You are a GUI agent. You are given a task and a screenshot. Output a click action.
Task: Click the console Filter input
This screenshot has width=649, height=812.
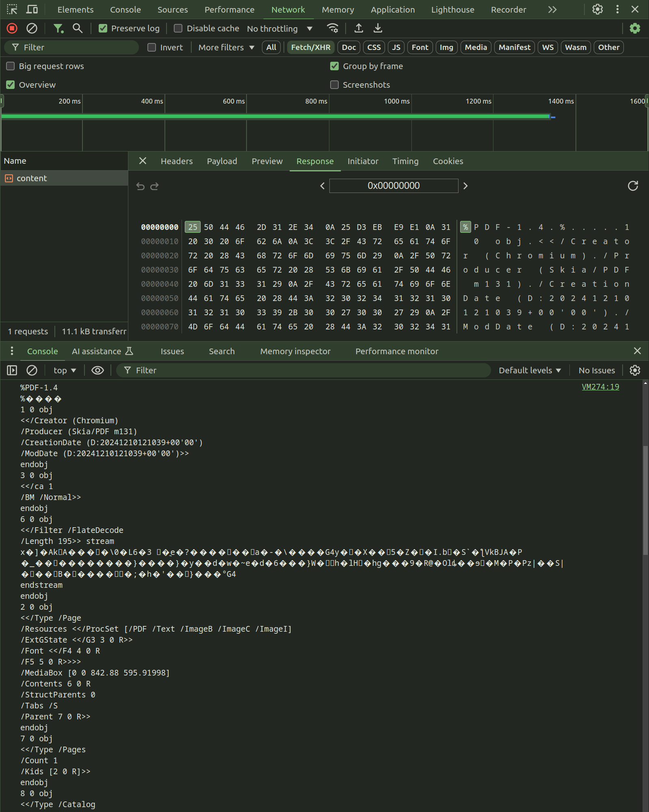(303, 370)
